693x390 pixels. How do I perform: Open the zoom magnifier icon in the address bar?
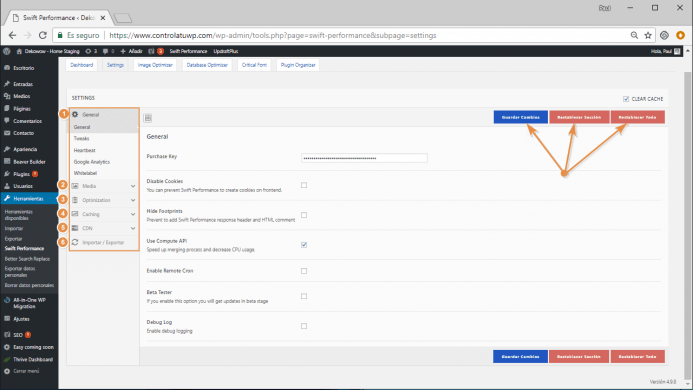tap(634, 35)
